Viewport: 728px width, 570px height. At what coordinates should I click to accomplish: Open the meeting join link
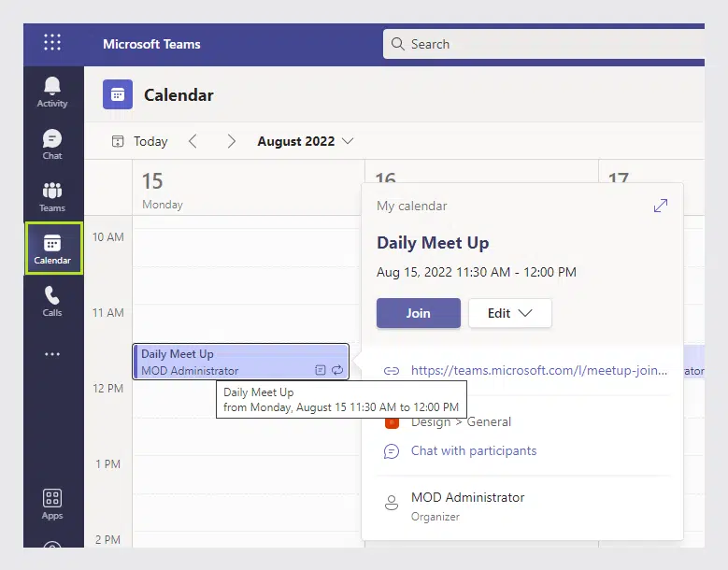(x=539, y=370)
